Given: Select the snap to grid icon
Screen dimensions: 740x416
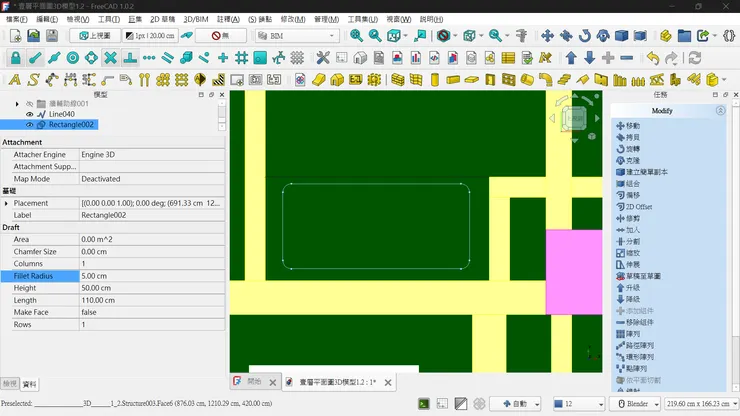Looking at the screenshot, I should point(241,58).
